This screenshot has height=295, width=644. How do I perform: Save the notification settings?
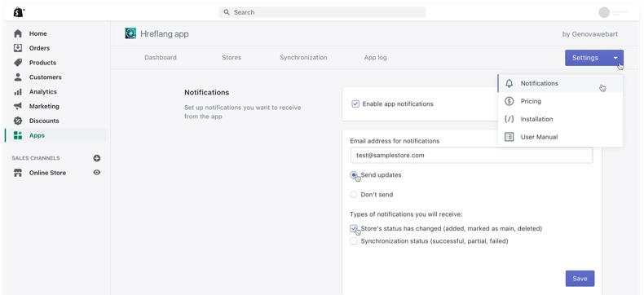(x=580, y=279)
